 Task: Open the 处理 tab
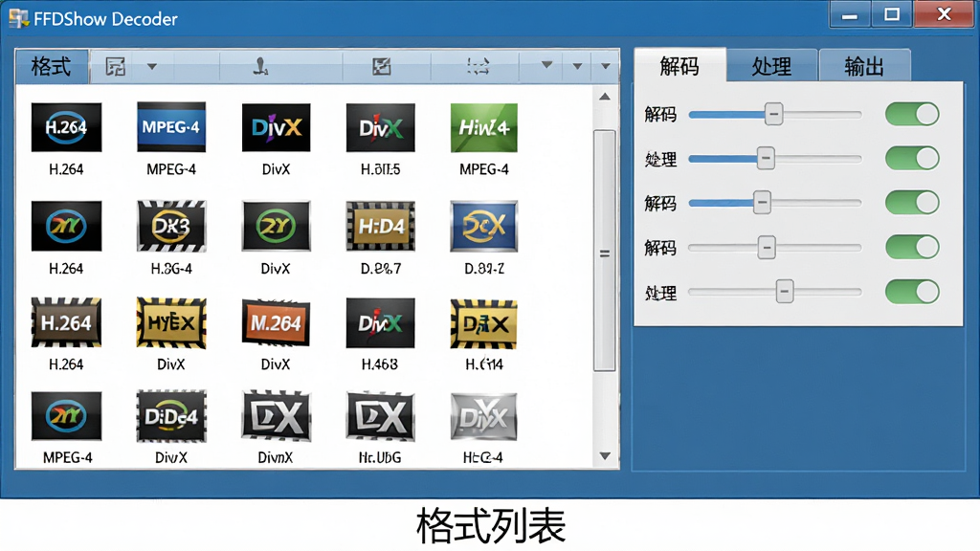(772, 66)
